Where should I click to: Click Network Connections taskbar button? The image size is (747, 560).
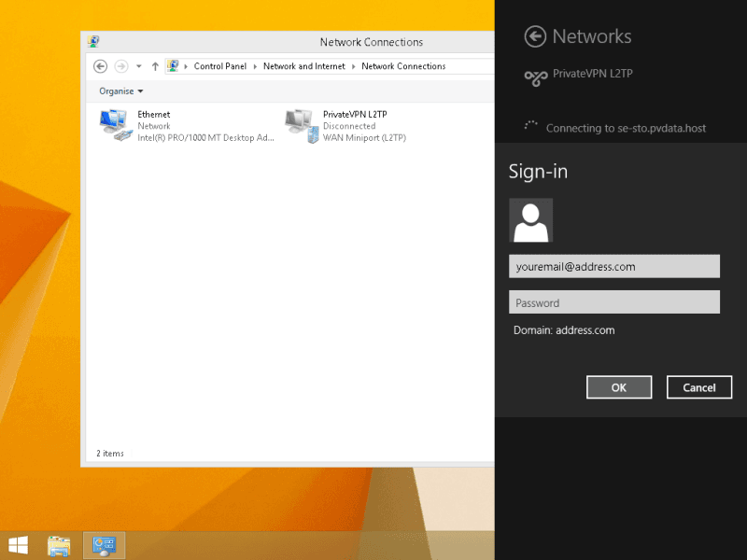tap(104, 545)
